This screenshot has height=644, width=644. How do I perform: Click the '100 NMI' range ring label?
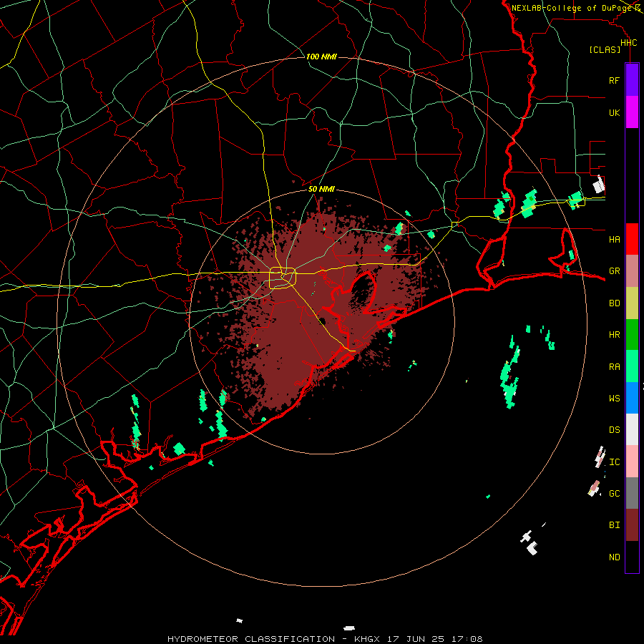(321, 57)
